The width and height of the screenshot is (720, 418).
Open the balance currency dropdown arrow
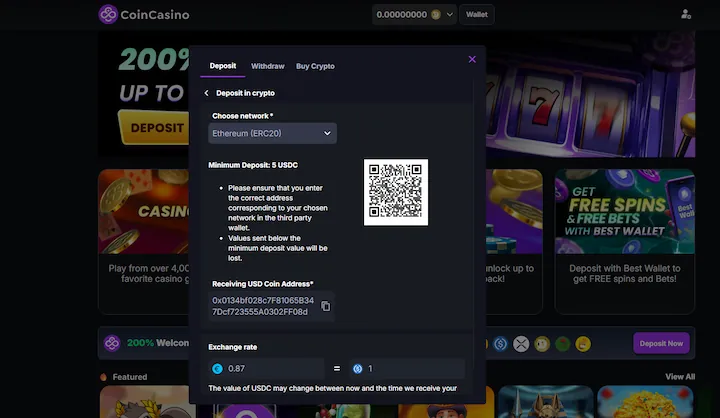point(450,14)
